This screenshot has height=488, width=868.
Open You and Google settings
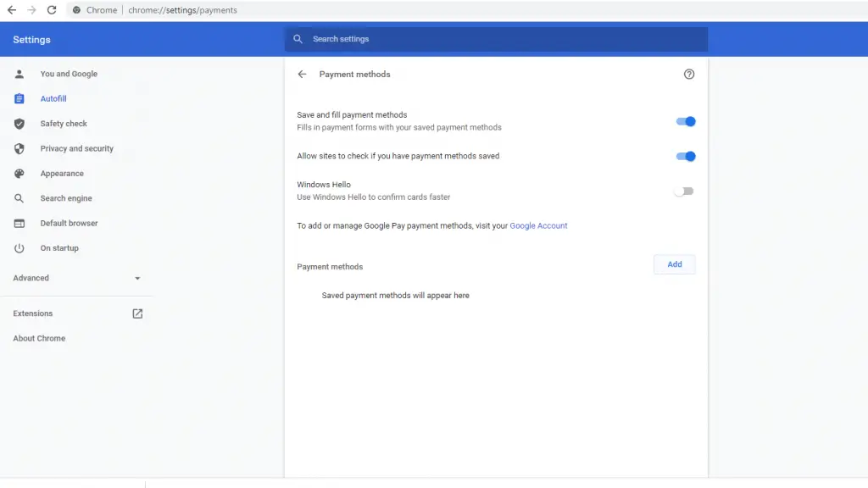coord(69,74)
